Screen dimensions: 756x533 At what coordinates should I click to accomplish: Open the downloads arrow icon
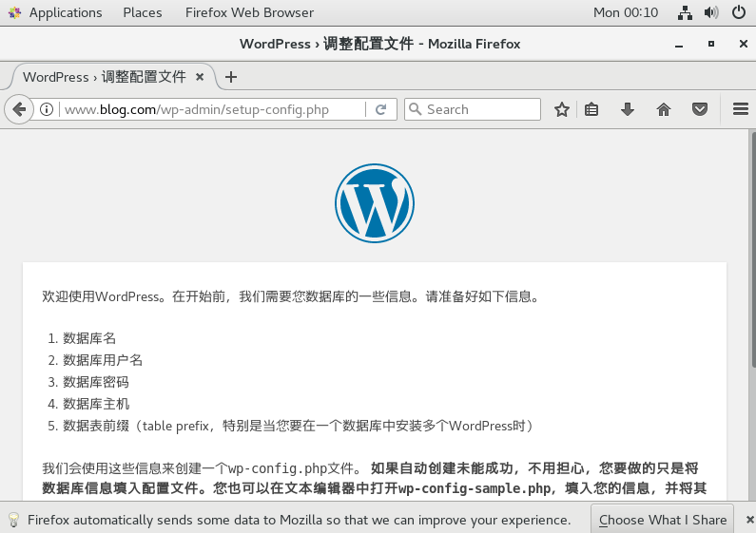(628, 109)
